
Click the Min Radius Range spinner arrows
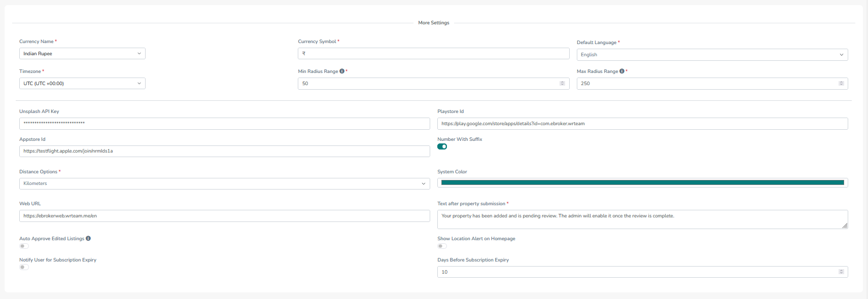tap(562, 84)
